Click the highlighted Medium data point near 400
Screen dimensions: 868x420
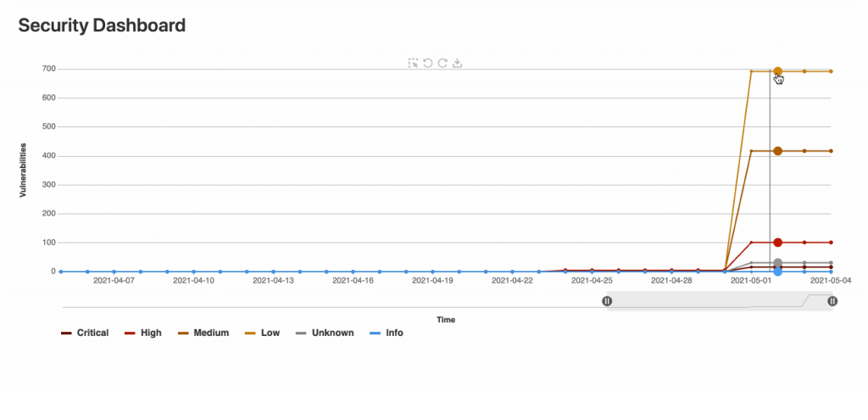click(x=778, y=151)
